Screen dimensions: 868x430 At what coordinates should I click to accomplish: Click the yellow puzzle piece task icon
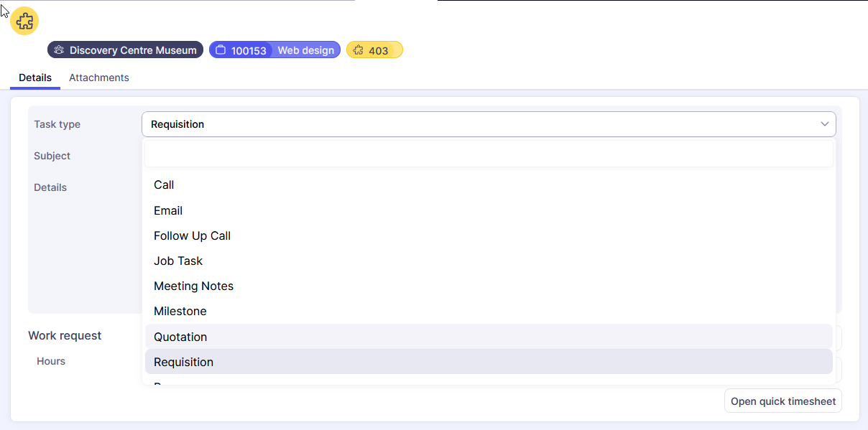click(x=24, y=21)
